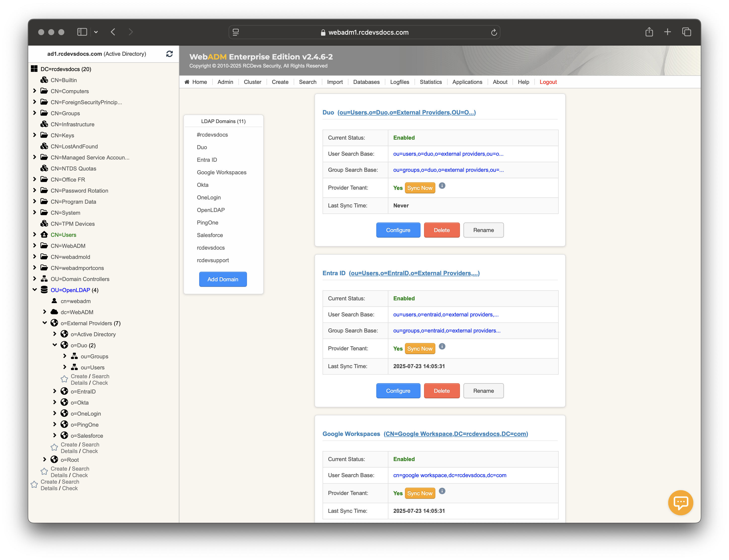
Task: Open the Admin menu
Action: pyautogui.click(x=225, y=82)
